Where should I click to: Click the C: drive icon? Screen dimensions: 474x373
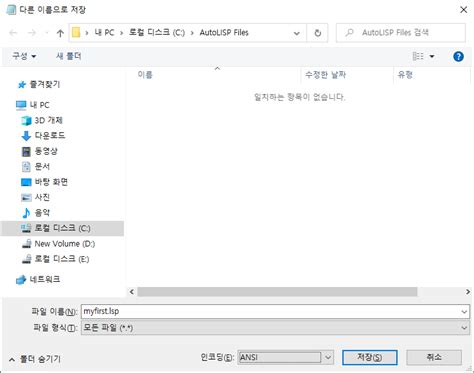click(x=26, y=228)
